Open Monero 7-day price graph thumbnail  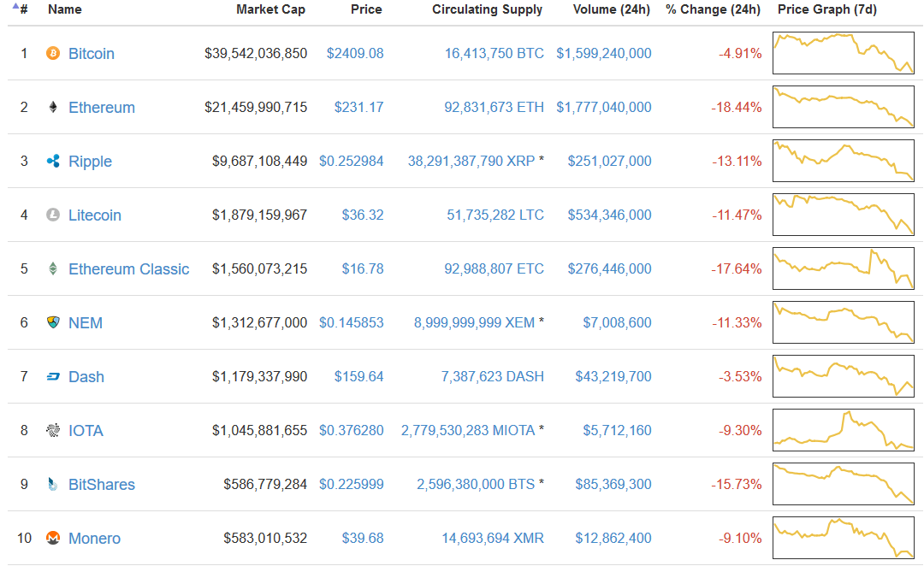tap(844, 539)
